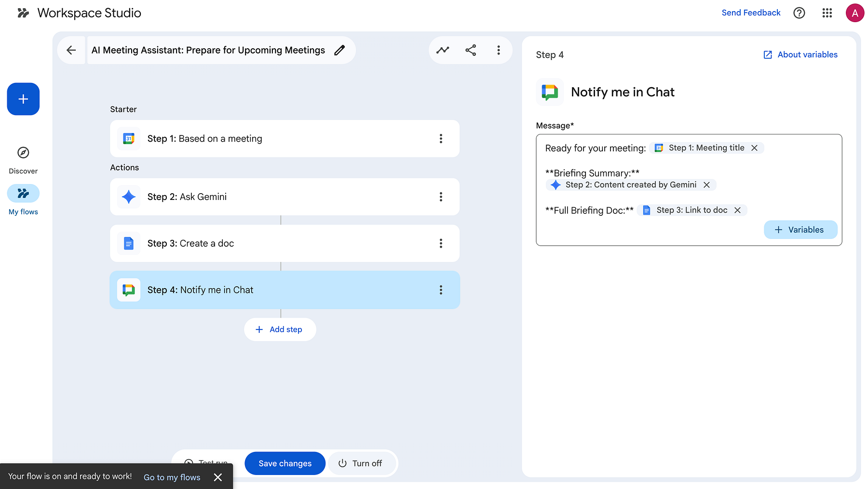
Task: Click the Step 3: Link to doc chip
Action: [692, 210]
